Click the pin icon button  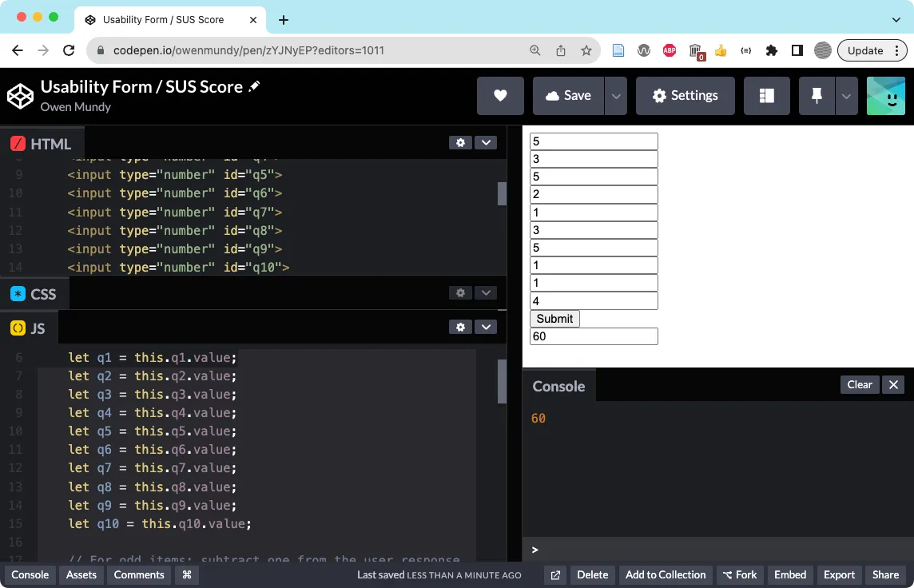817,96
